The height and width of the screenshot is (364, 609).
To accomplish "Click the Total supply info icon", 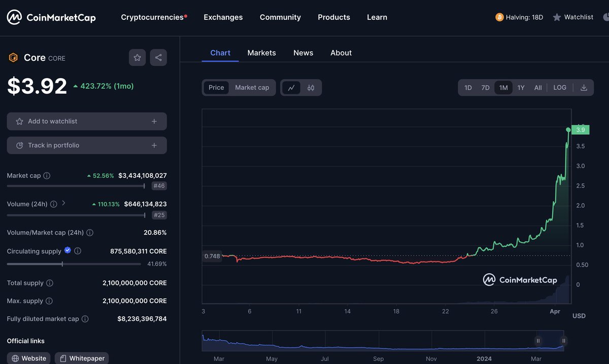I will click(x=50, y=283).
